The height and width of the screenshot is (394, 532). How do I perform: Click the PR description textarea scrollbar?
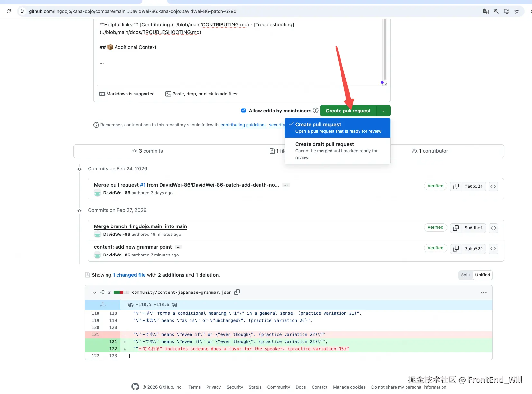coord(385,49)
